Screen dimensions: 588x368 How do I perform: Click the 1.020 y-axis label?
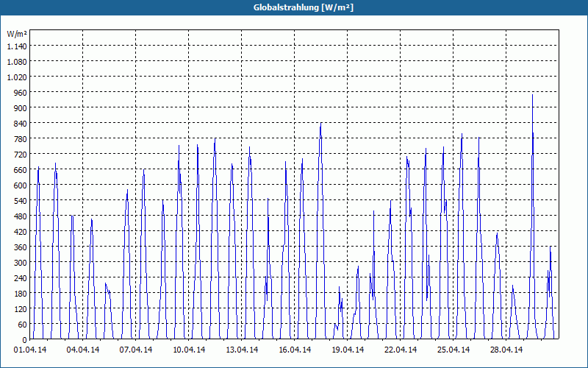[x=17, y=77]
